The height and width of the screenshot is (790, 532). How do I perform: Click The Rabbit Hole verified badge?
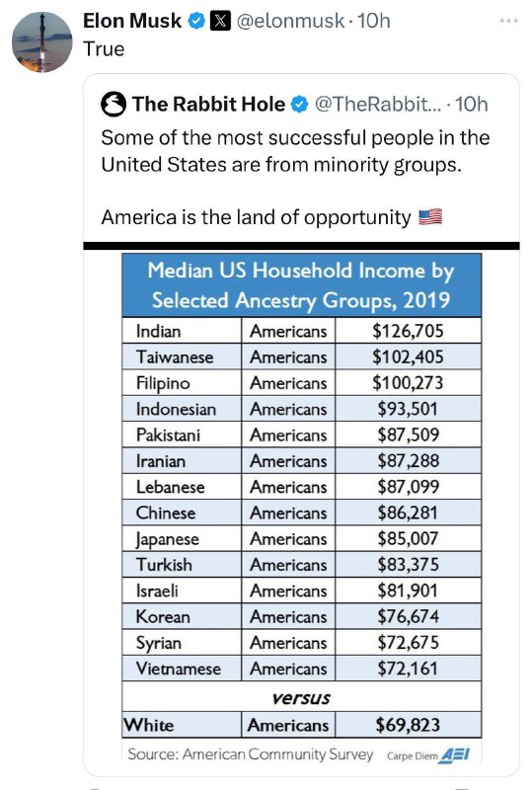(300, 105)
